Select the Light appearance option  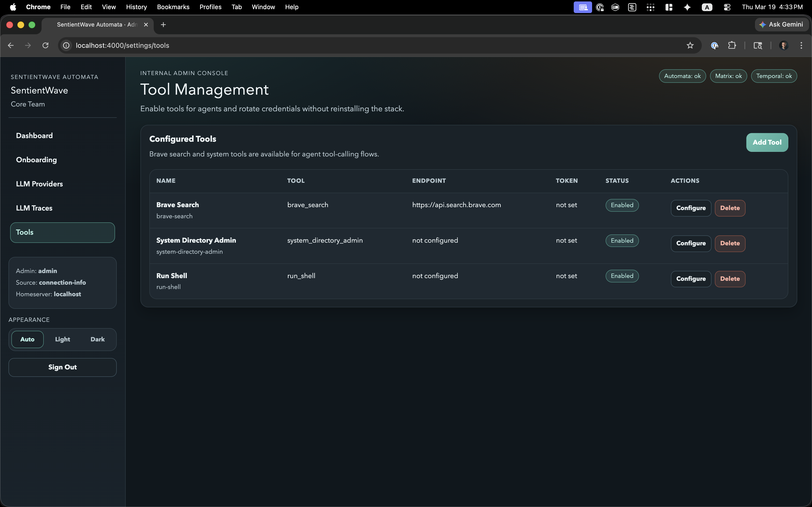point(62,339)
